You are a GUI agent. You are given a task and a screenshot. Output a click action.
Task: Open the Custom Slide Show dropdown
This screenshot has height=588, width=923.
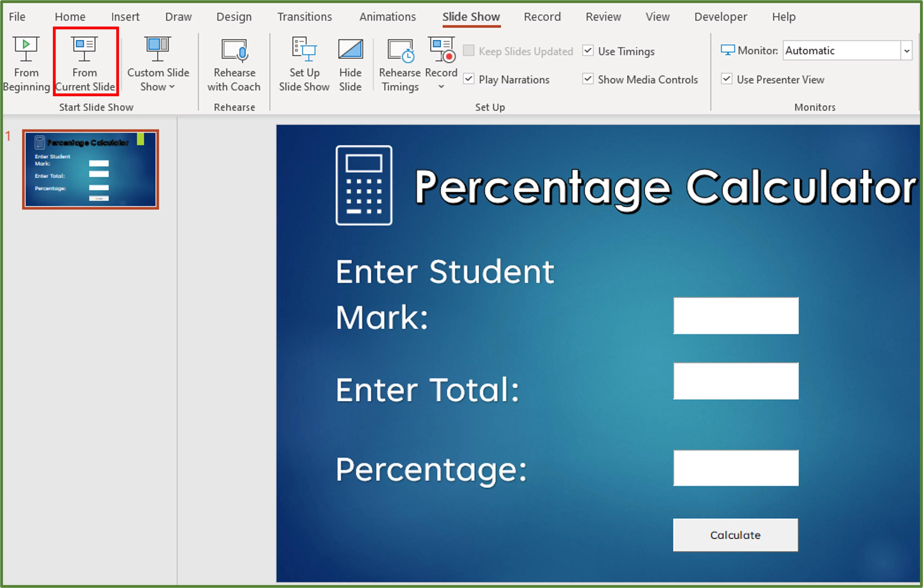pos(157,63)
